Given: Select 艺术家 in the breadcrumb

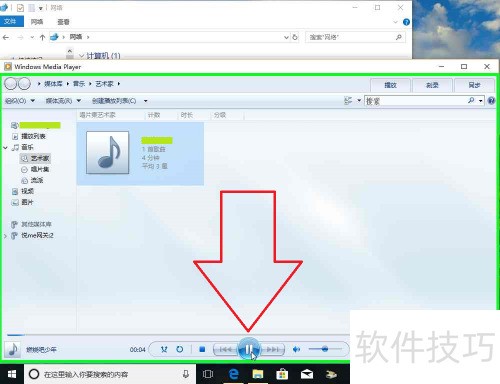Looking at the screenshot, I should click(x=104, y=84).
